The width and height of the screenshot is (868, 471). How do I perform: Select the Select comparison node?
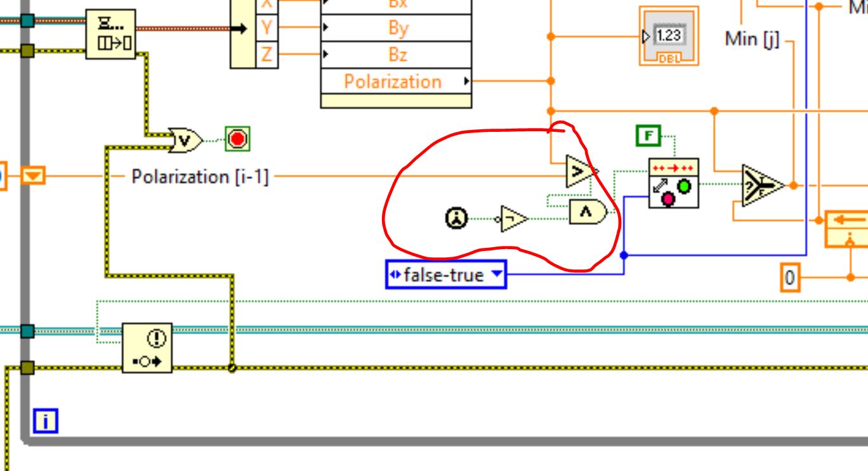point(763,186)
